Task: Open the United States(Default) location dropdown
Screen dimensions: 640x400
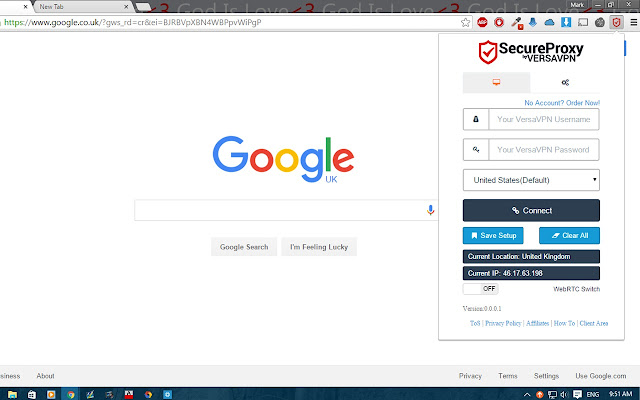Action: 531,180
